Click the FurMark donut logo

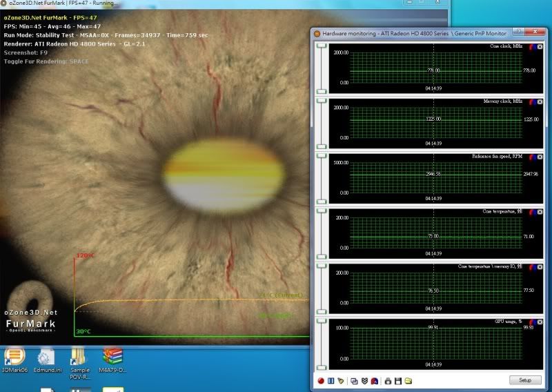(x=30, y=301)
